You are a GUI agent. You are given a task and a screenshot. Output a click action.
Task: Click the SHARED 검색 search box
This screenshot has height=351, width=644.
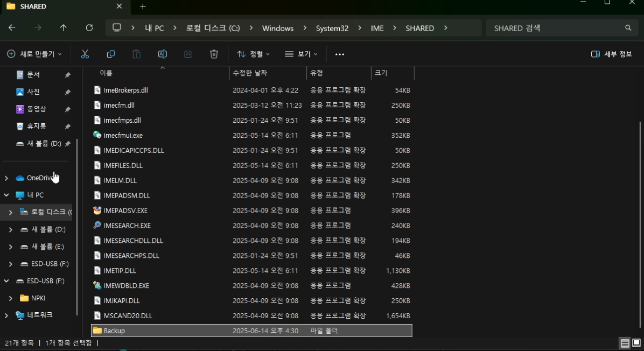coord(562,28)
